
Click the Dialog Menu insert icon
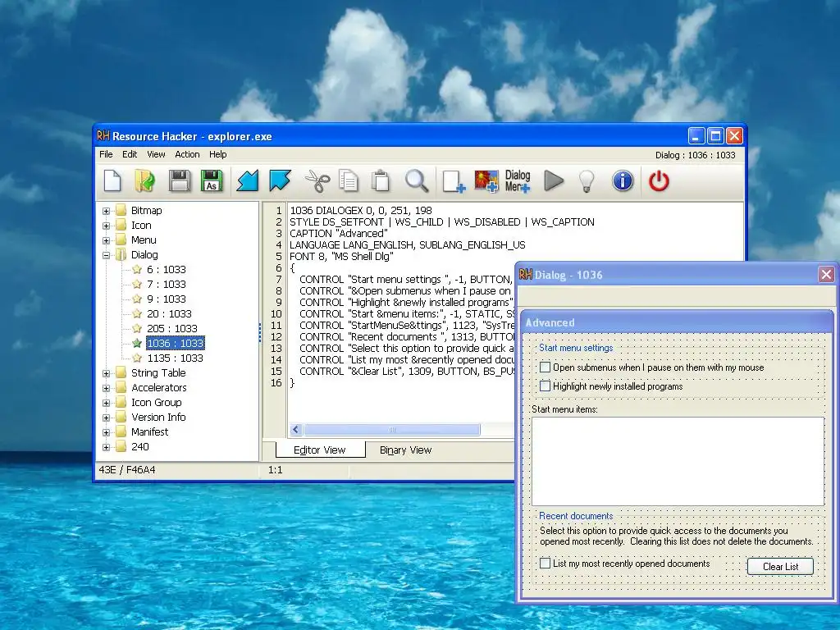coord(518,181)
